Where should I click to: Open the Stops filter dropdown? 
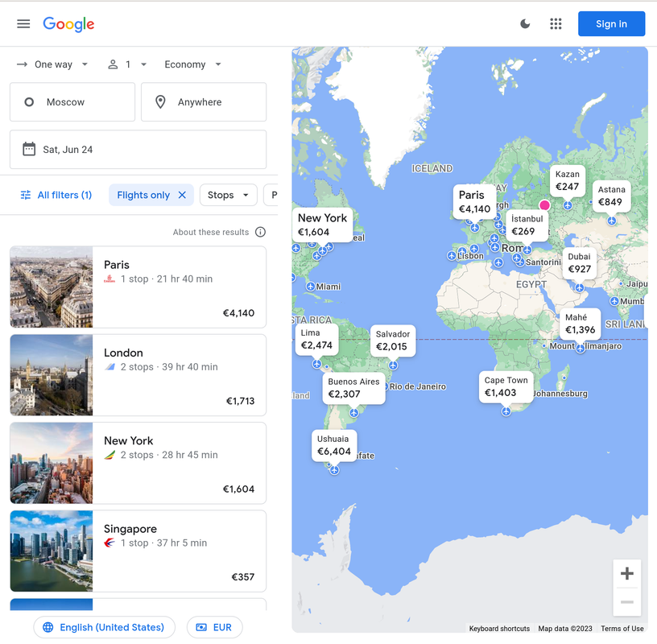(x=229, y=195)
